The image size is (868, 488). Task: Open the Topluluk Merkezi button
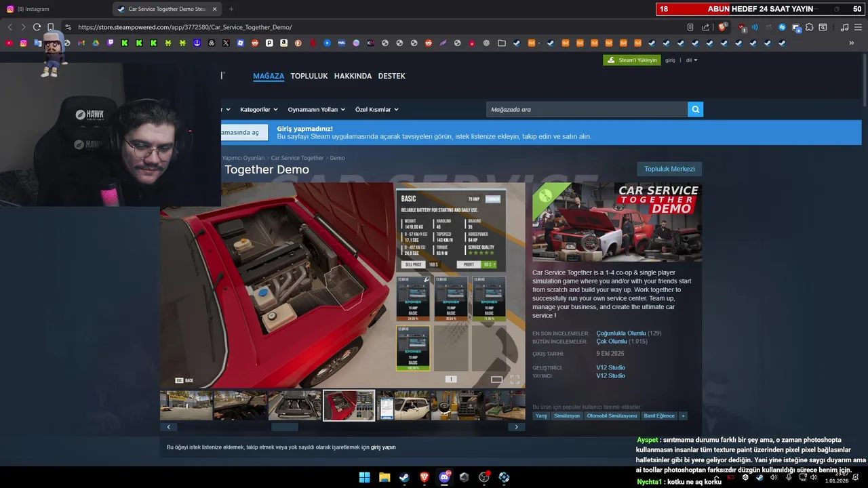(x=669, y=169)
